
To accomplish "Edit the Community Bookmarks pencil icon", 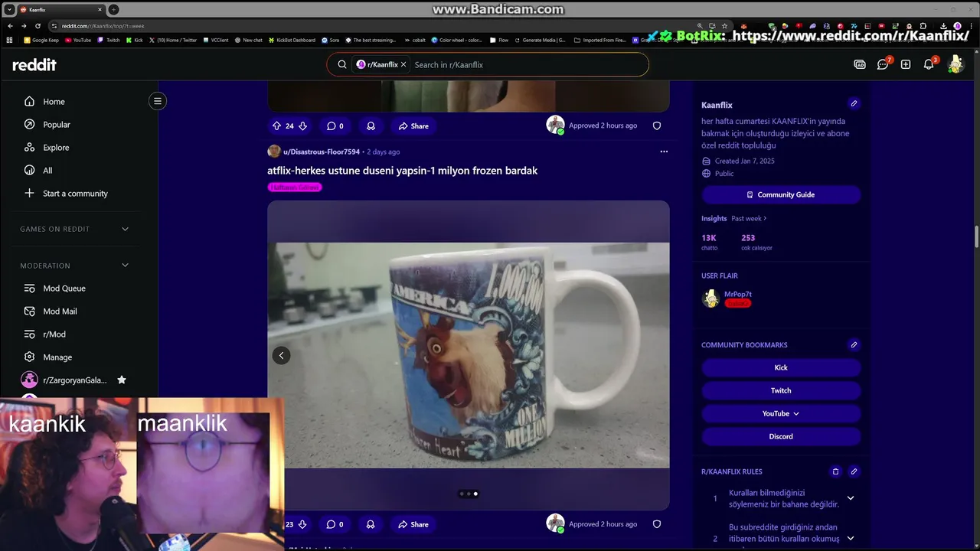I will pos(854,345).
